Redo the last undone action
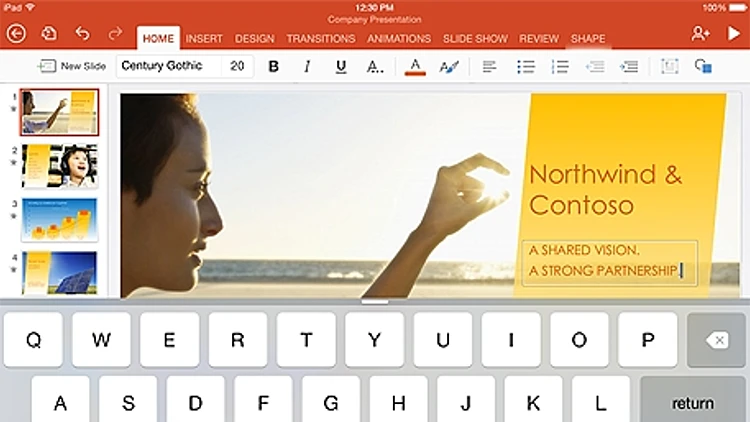This screenshot has height=422, width=750. tap(115, 34)
